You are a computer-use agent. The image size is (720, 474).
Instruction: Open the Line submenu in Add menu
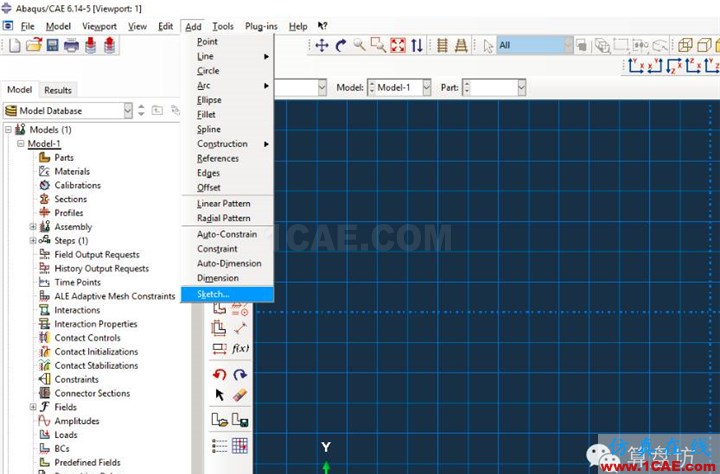[227, 56]
